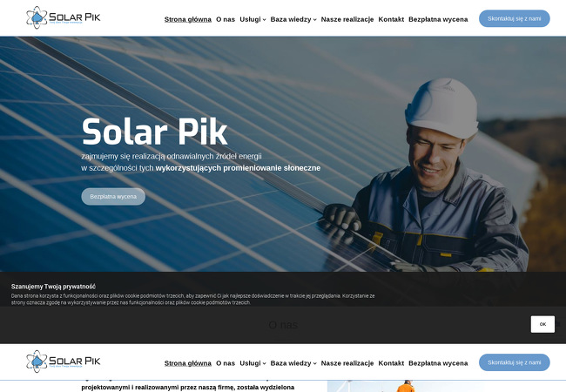Click the orange-jacket worker image thumbnail
The height and width of the screenshot is (392, 566).
tap(447, 386)
